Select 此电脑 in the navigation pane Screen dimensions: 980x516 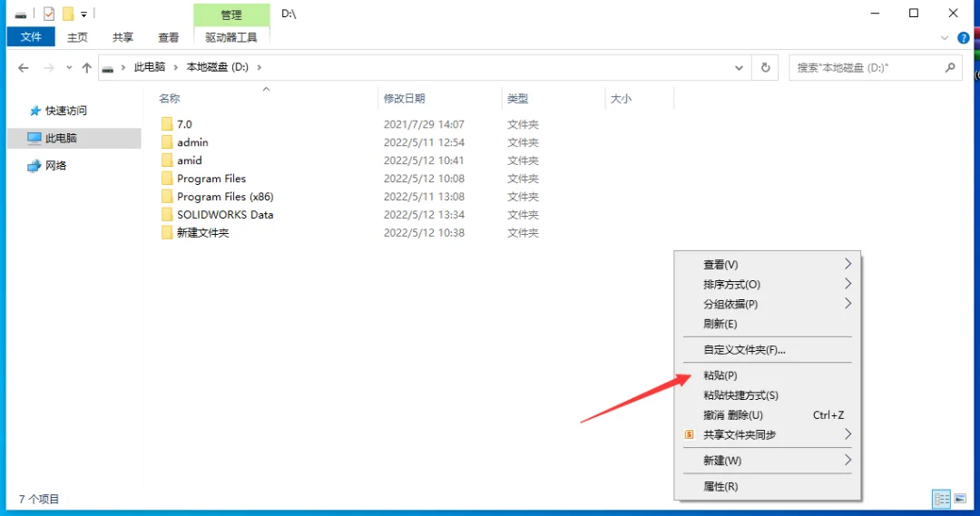click(x=73, y=138)
